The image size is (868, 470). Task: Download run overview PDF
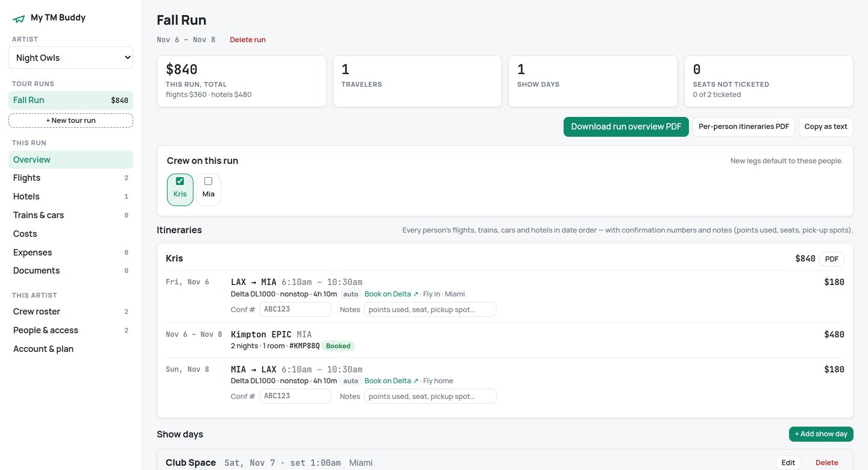(x=626, y=127)
